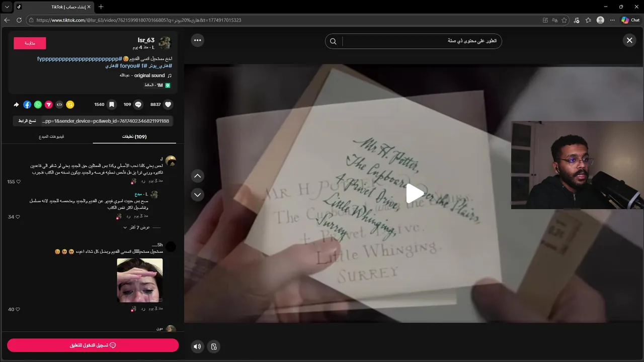Open a new browser tab with the plus
Viewport: 644px width, 362px height.
tap(101, 7)
